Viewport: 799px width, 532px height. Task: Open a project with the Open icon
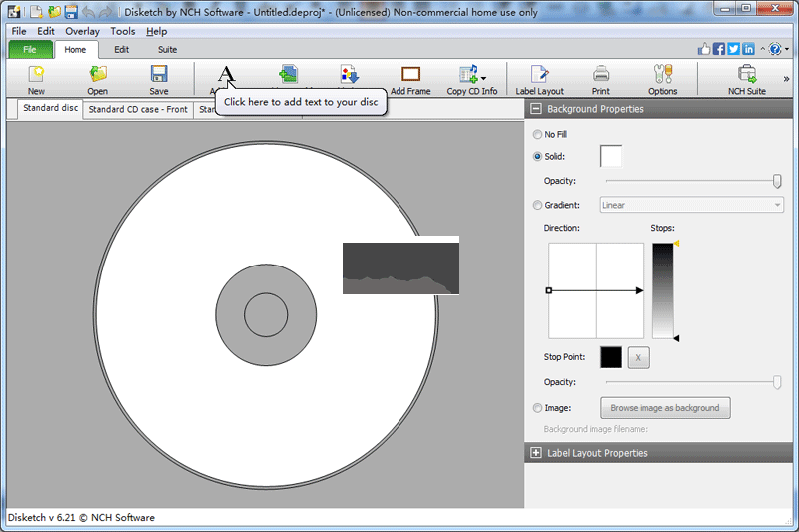[x=97, y=78]
